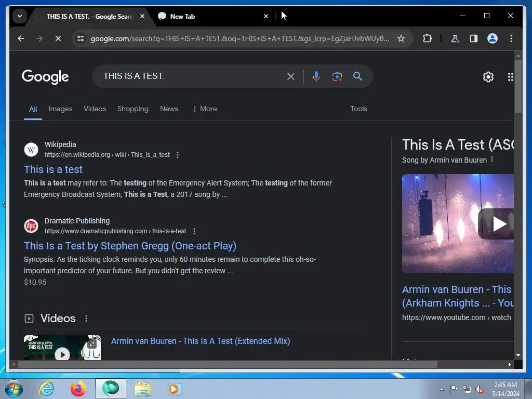Open the Chrome profile avatar
This screenshot has width=532, height=399.
coord(493,38)
